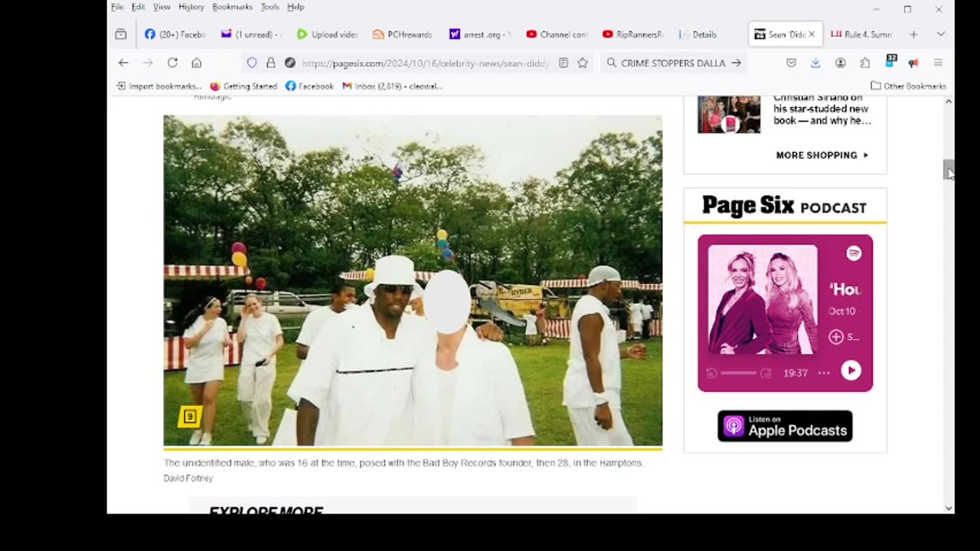Open tracking protection shield icon
This screenshot has height=551, width=980.
click(252, 63)
